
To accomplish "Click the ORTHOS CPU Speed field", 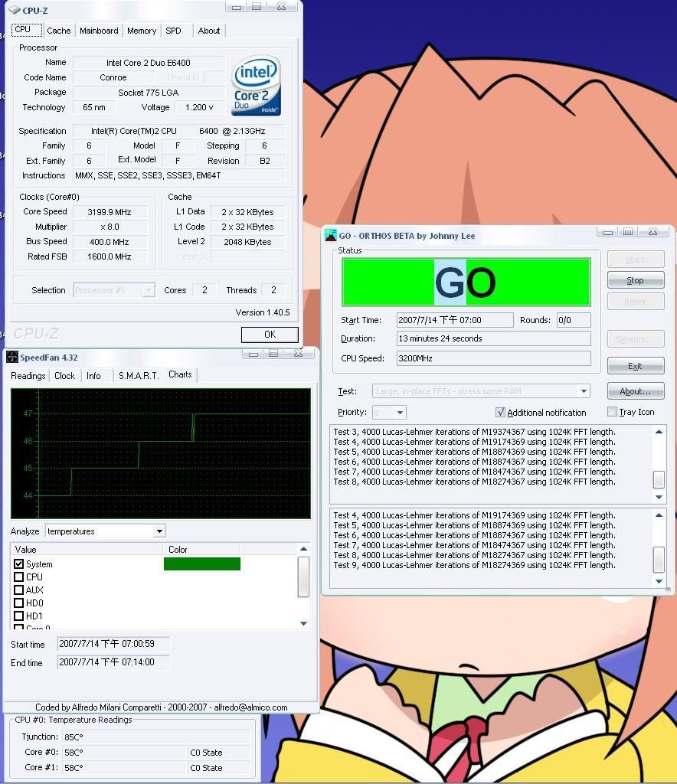I will [493, 358].
